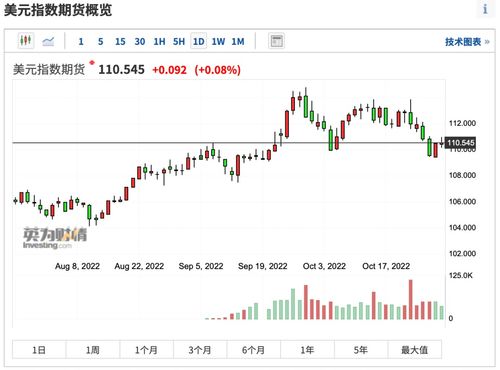500x370 pixels.
Task: Click the 104.000 price axis label
Action: pyautogui.click(x=462, y=227)
